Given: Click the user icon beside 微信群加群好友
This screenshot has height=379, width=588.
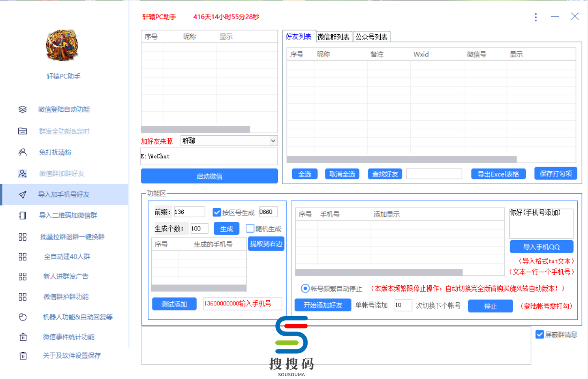Looking at the screenshot, I should tap(23, 173).
